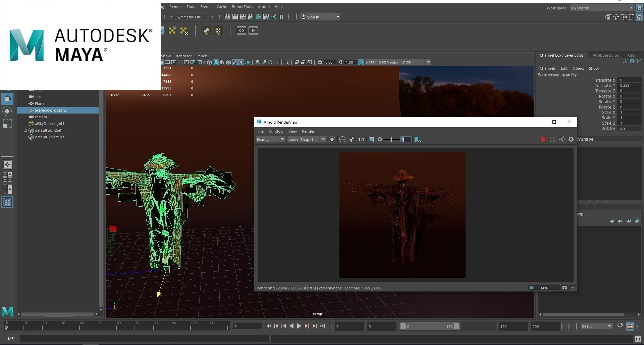Click the range slider bar between 0 and 120
Viewport: 644px width, 345px height.
pos(430,326)
